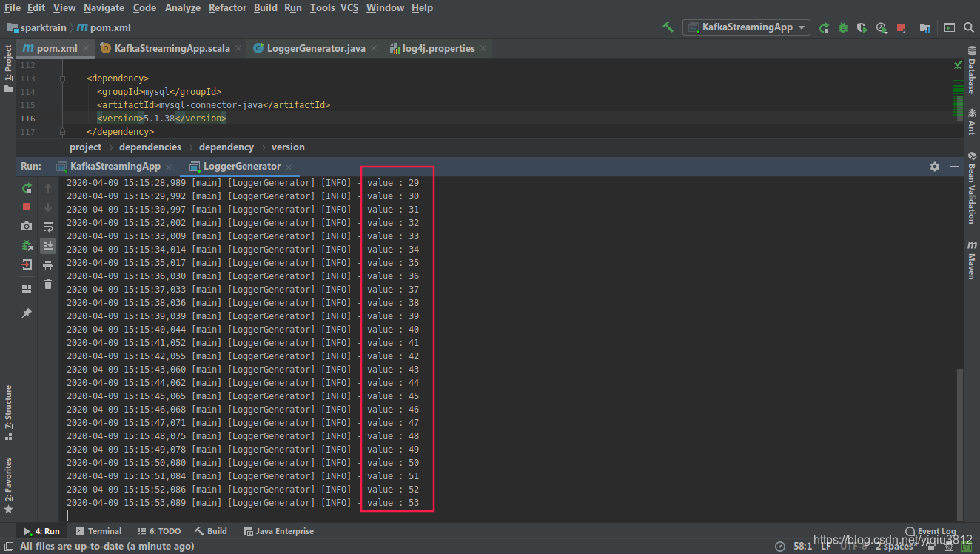This screenshot has height=554, width=980.
Task: Attach debugger using the Run panel bug icon
Action: (x=27, y=245)
